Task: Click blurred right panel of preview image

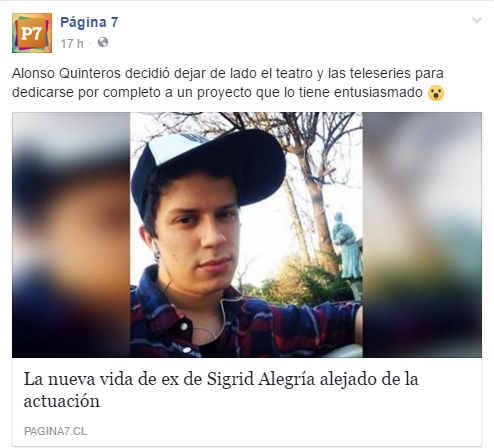Action: (422, 235)
